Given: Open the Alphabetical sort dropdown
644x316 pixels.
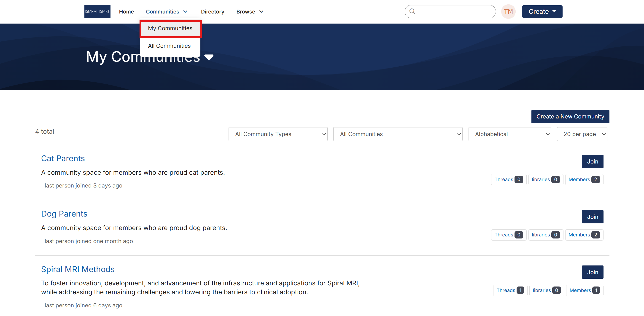Looking at the screenshot, I should [509, 134].
